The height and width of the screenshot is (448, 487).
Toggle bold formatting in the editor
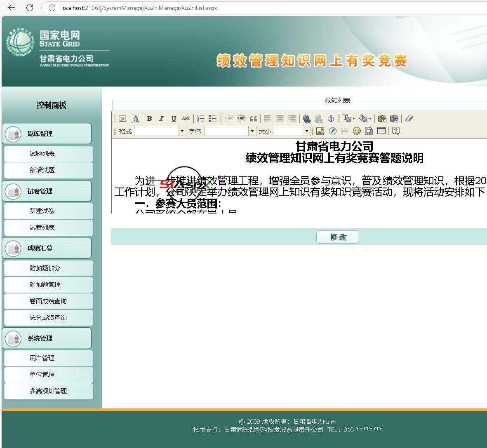(149, 119)
